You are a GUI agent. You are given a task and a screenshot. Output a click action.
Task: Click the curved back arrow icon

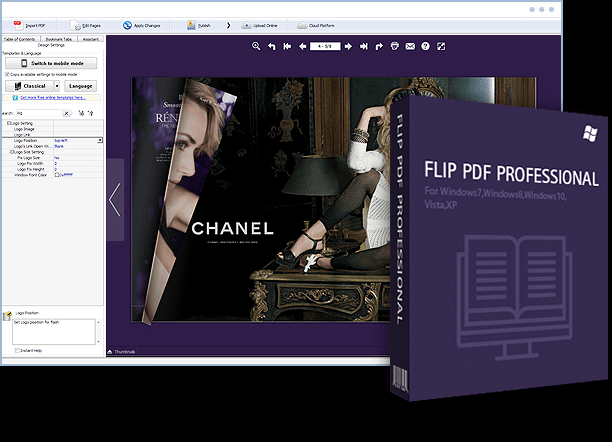272,46
